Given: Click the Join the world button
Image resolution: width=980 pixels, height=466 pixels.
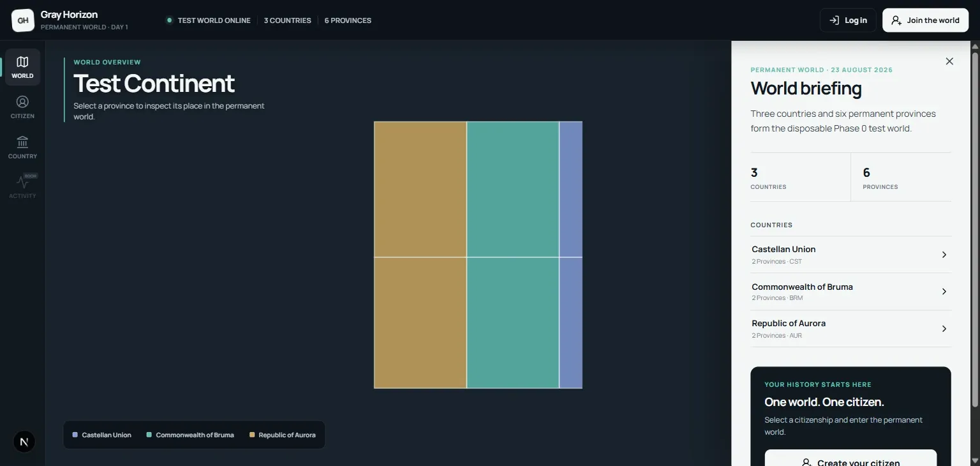Looking at the screenshot, I should pyautogui.click(x=925, y=20).
